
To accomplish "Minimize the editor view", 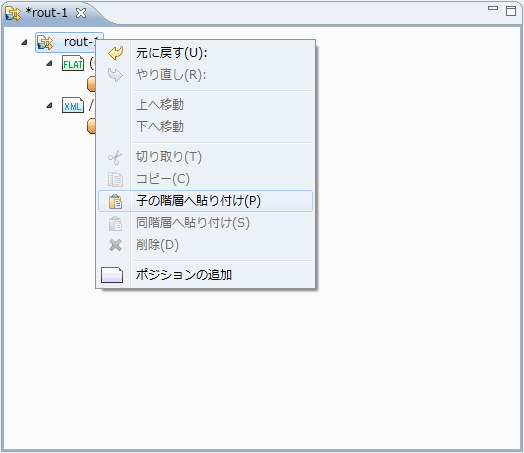I will (x=493, y=8).
